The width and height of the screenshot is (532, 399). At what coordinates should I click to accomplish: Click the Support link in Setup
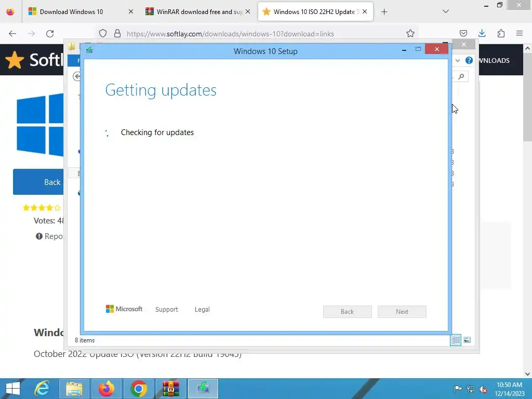(x=167, y=310)
